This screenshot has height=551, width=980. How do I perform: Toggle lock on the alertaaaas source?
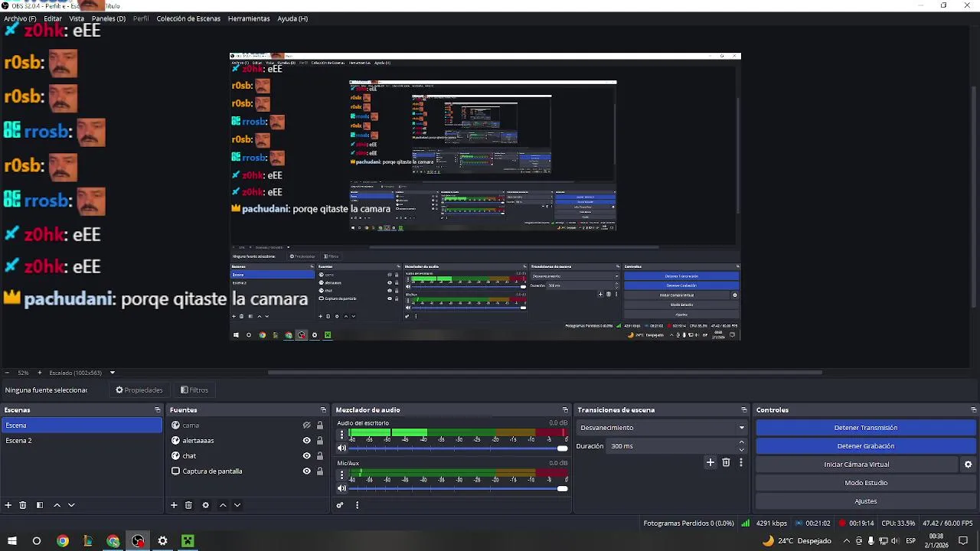[x=320, y=441]
